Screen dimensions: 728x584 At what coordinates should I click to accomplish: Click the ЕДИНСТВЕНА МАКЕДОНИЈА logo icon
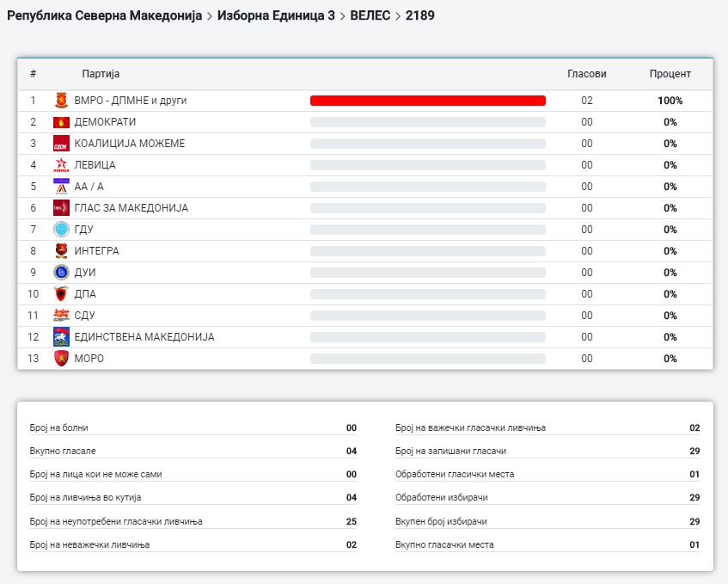tap(61, 337)
